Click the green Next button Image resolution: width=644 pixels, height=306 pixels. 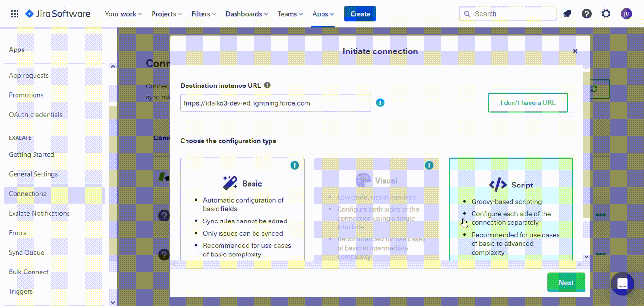[x=566, y=283]
